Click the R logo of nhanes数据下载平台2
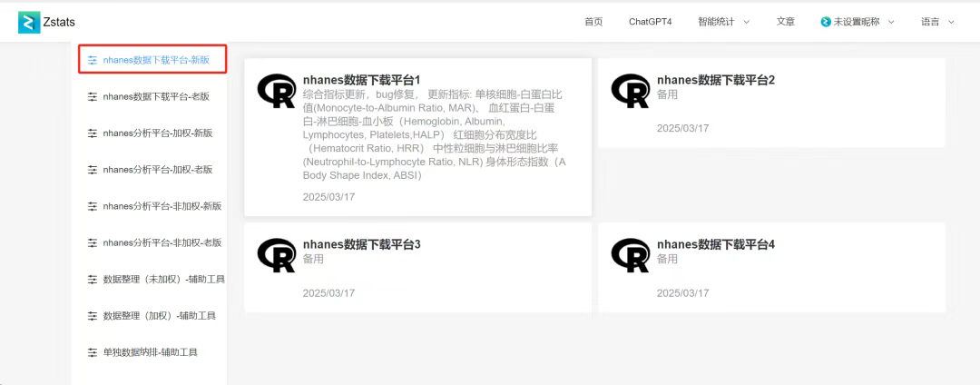 pos(630,91)
